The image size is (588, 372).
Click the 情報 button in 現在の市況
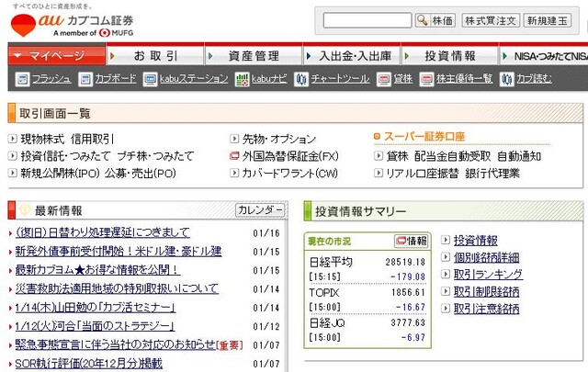pyautogui.click(x=411, y=241)
